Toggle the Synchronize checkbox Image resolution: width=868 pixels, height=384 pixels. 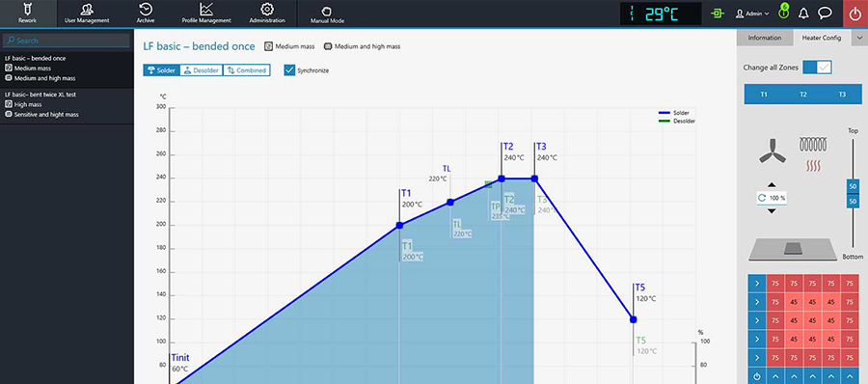(x=289, y=69)
